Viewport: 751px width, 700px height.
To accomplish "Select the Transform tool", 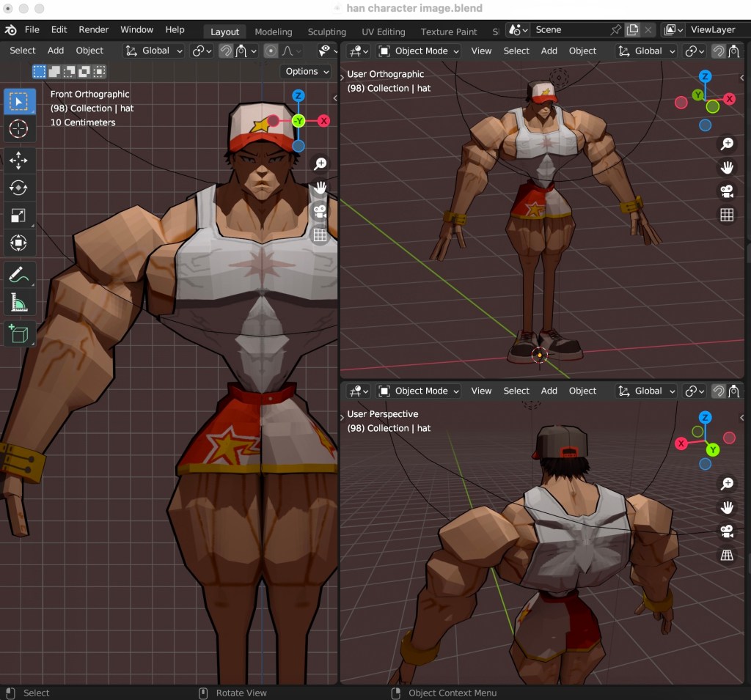I will tap(18, 243).
